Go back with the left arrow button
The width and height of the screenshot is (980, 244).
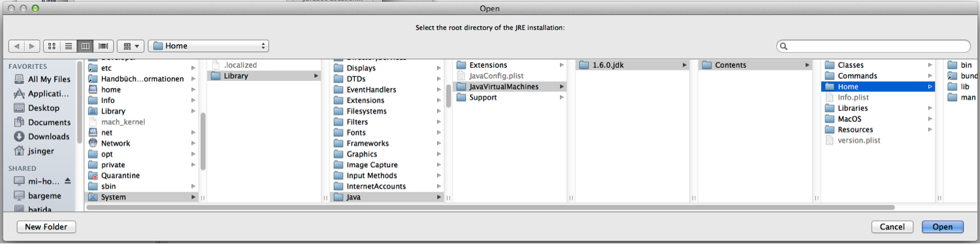pos(17,46)
